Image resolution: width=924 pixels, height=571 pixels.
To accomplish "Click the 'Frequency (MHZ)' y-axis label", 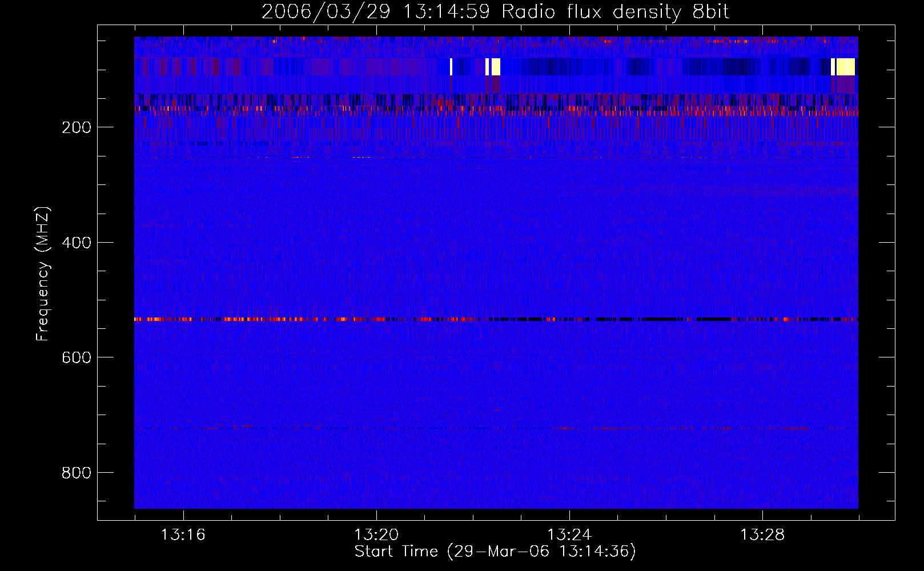I will [x=43, y=274].
